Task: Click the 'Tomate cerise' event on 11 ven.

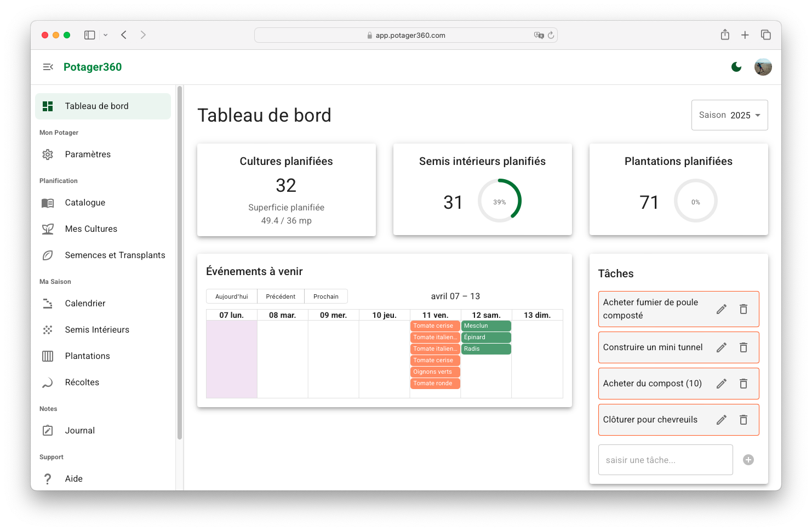Action: point(434,325)
